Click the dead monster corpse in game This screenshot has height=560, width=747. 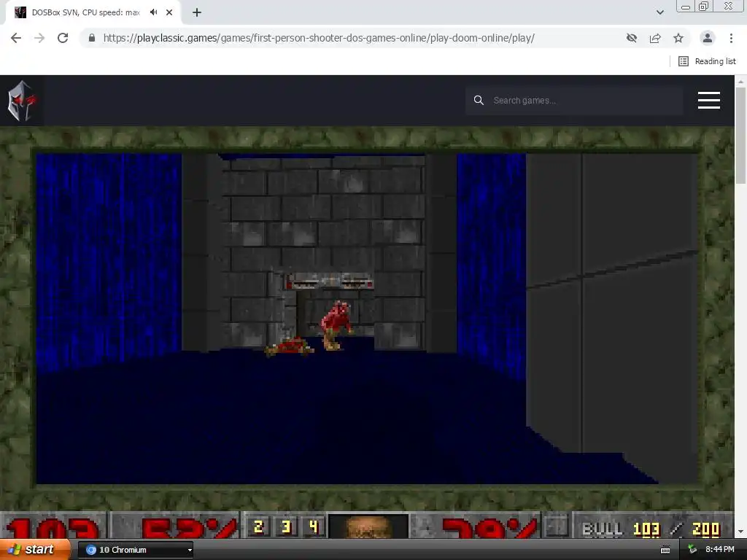290,346
